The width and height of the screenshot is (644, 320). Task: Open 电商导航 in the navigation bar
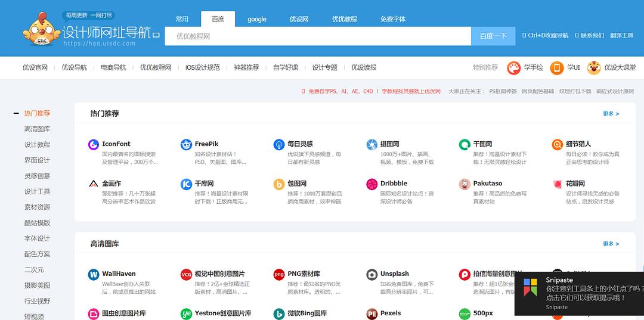pyautogui.click(x=113, y=68)
